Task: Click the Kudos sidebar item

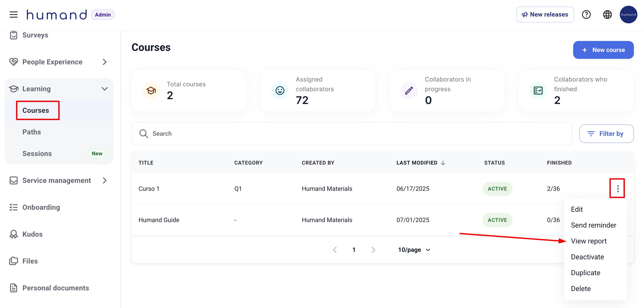Action: point(32,234)
